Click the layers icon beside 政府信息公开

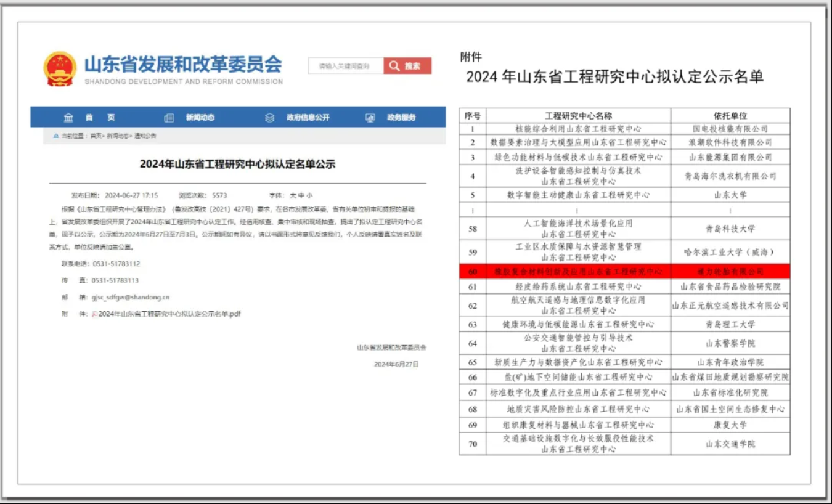(269, 118)
